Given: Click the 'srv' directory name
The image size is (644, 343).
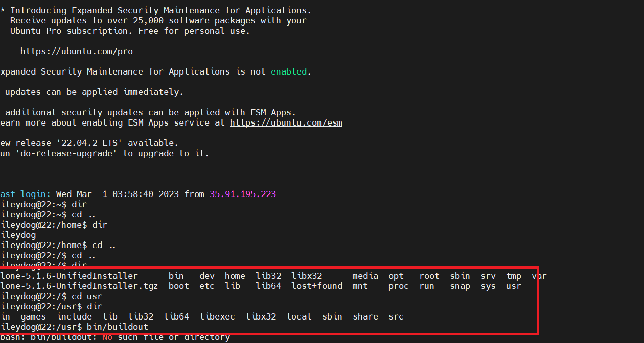Looking at the screenshot, I should [488, 276].
